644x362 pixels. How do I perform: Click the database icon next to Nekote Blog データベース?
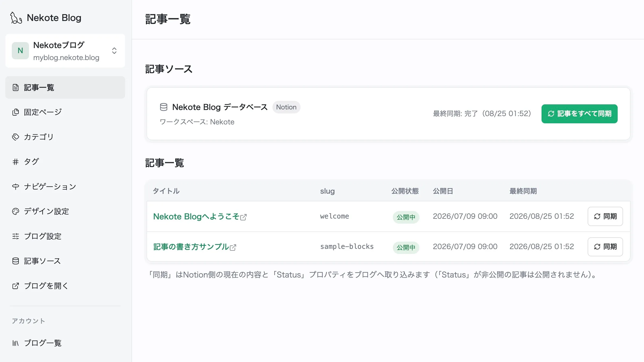tap(163, 107)
